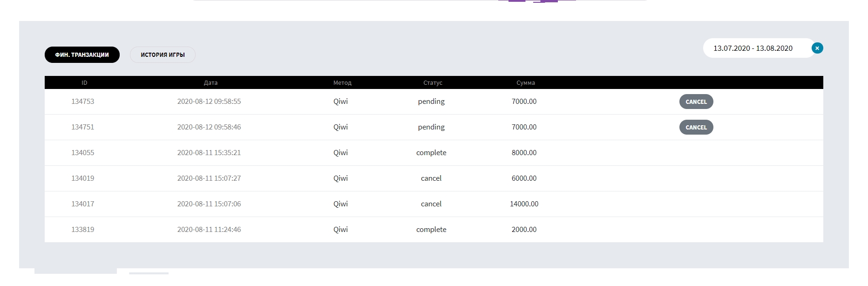
Task: Open the ФИН. ТРАНЗАКЦИИ tab
Action: tap(82, 55)
